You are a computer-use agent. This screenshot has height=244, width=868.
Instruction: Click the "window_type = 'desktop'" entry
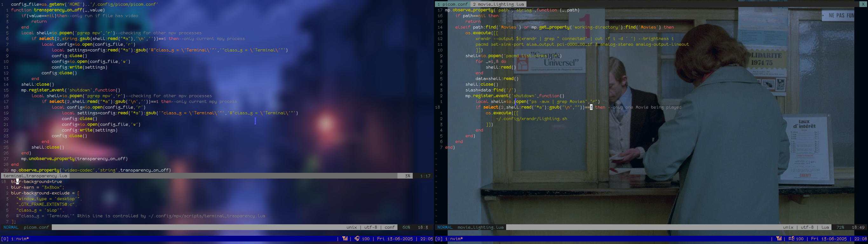(x=49, y=199)
